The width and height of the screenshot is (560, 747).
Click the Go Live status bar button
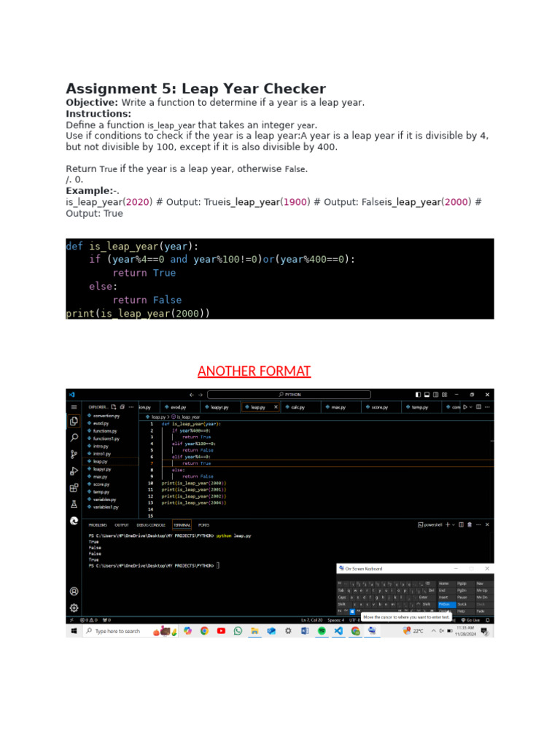click(470, 620)
